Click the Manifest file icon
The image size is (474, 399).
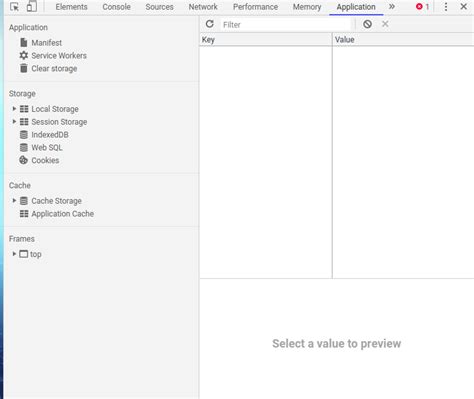[24, 42]
